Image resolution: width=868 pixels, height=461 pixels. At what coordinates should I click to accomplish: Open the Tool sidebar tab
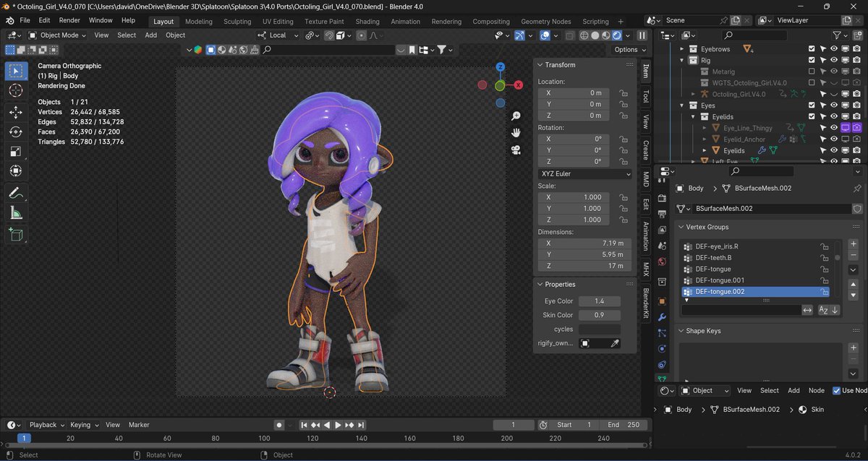pyautogui.click(x=646, y=96)
